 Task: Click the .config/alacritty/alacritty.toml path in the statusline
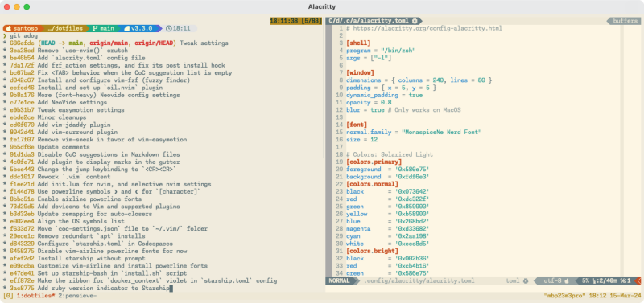[419, 281]
